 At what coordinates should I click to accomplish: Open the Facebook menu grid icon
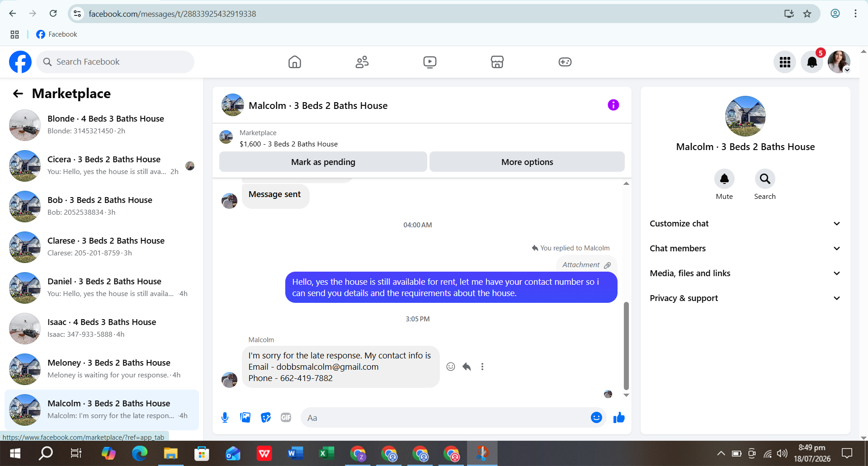(x=785, y=62)
